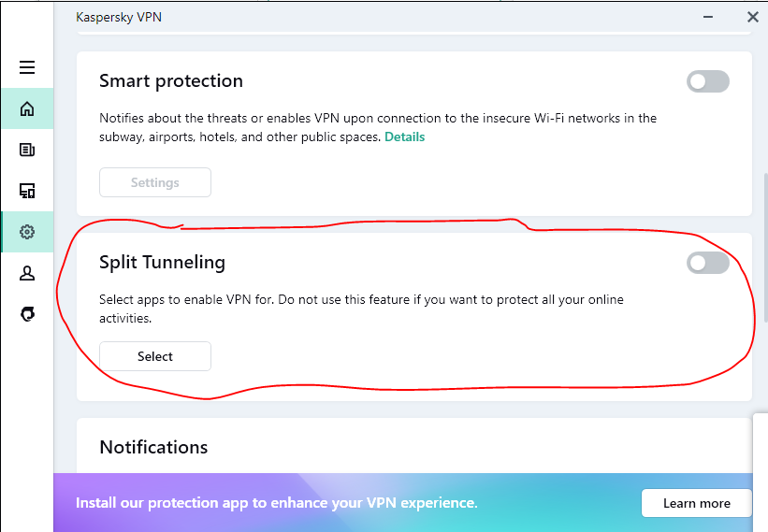The width and height of the screenshot is (768, 532).
Task: Open the devices icon in the sidebar
Action: [x=27, y=191]
